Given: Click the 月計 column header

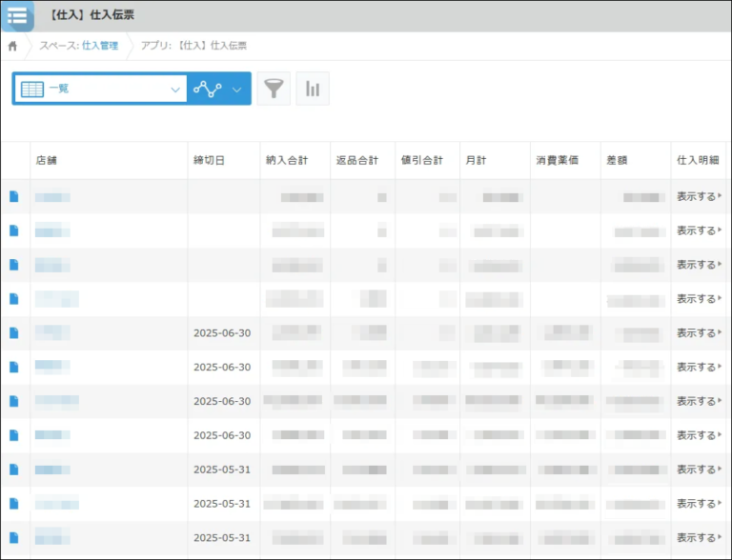Looking at the screenshot, I should pyautogui.click(x=475, y=161).
